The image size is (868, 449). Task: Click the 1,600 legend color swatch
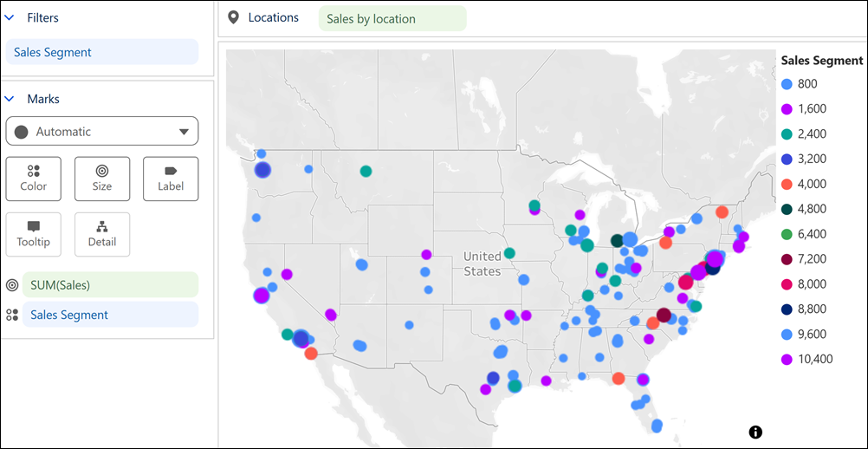click(x=786, y=109)
